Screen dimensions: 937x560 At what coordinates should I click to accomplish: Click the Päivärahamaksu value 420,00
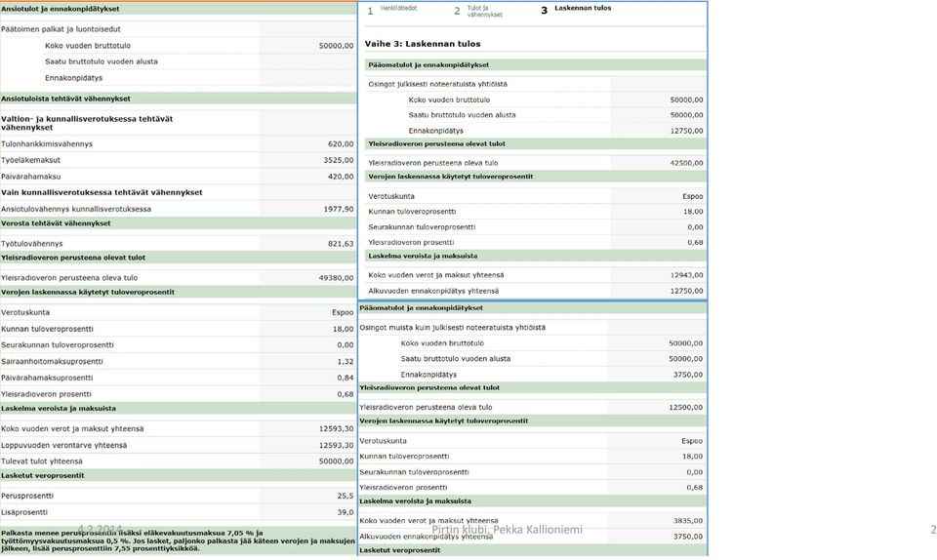point(341,177)
